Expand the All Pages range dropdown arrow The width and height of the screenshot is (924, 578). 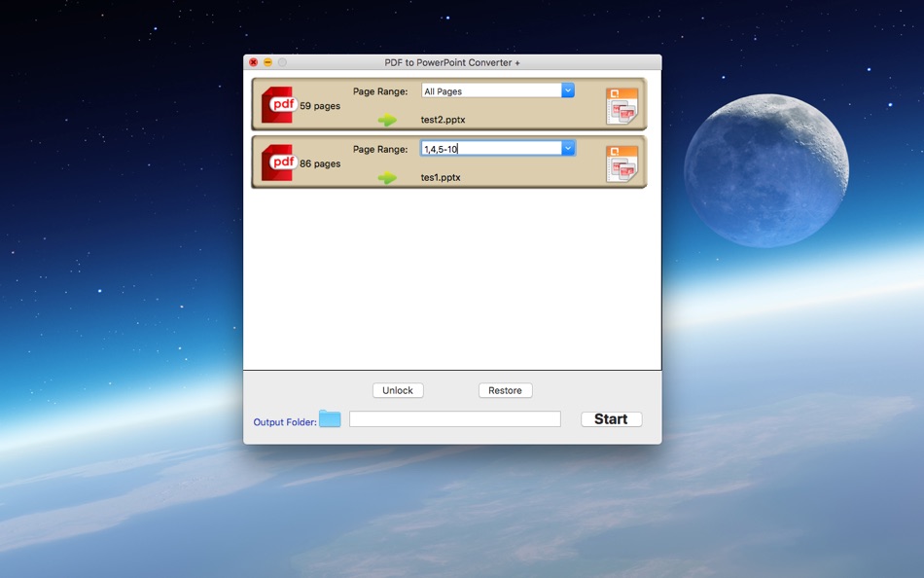tap(568, 90)
